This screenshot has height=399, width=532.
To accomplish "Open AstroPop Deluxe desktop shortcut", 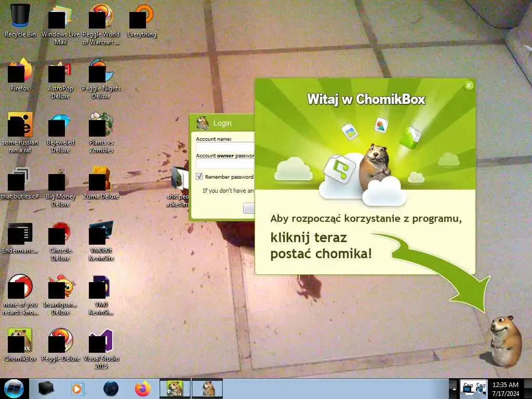I will click(x=60, y=79).
